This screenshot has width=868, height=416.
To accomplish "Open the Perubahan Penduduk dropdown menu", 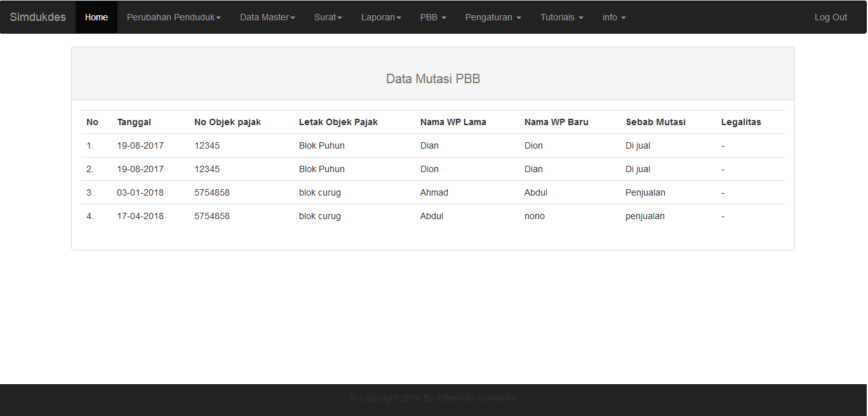I will click(173, 17).
